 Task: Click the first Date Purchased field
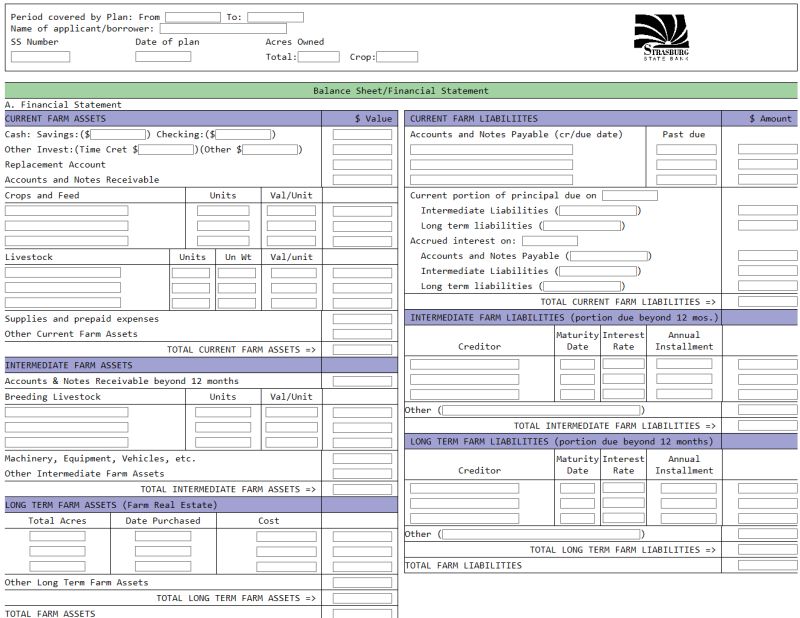(163, 536)
